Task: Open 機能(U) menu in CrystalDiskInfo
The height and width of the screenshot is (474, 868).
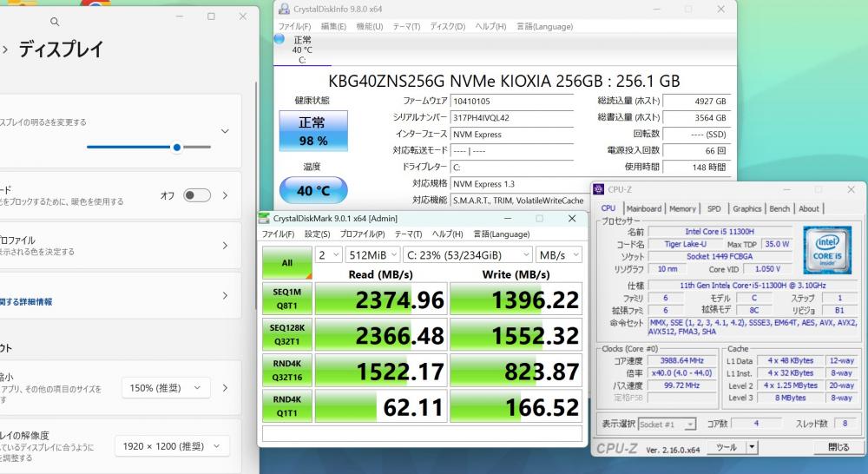Action: coord(370,27)
